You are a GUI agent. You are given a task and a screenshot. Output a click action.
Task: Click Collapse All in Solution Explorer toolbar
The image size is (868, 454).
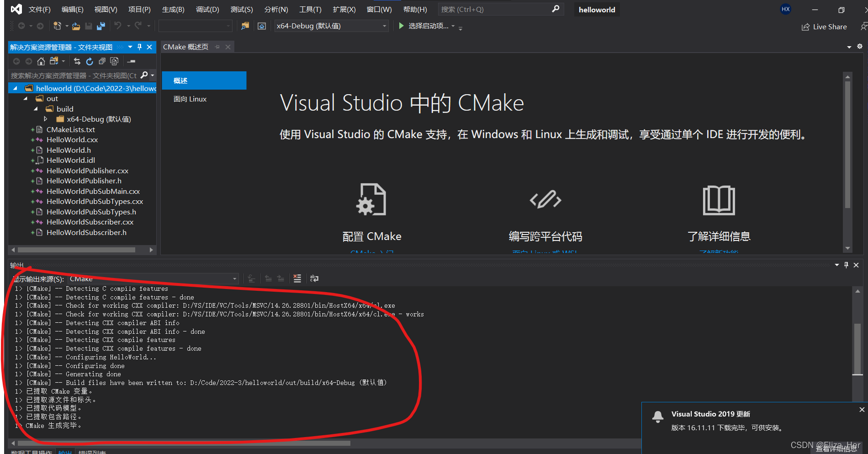point(102,61)
